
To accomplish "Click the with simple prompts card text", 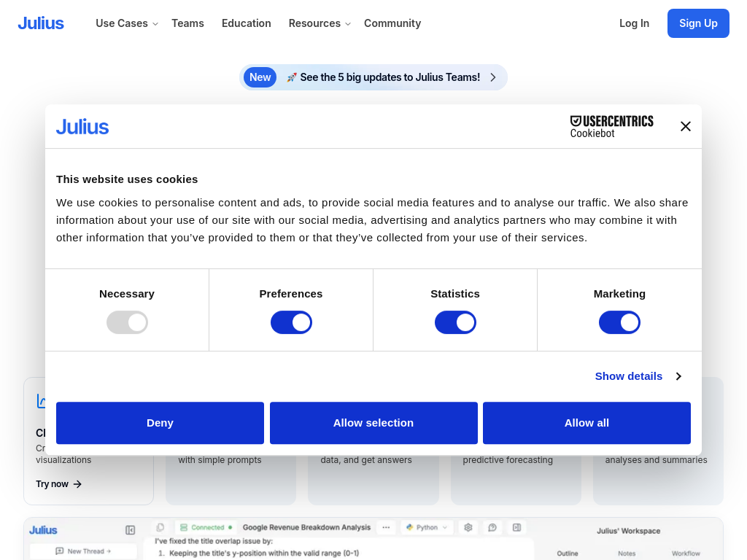I will (x=220, y=460).
